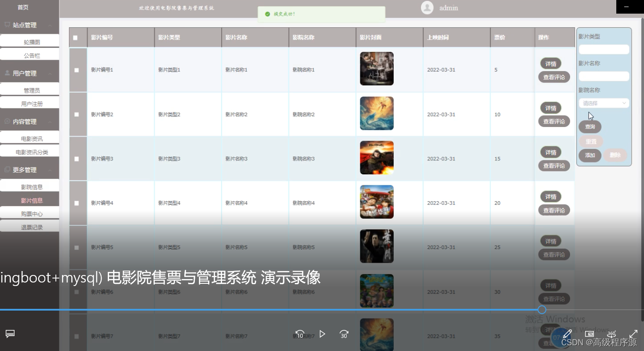Check the checkbox for 影片编号3 row

77,159
